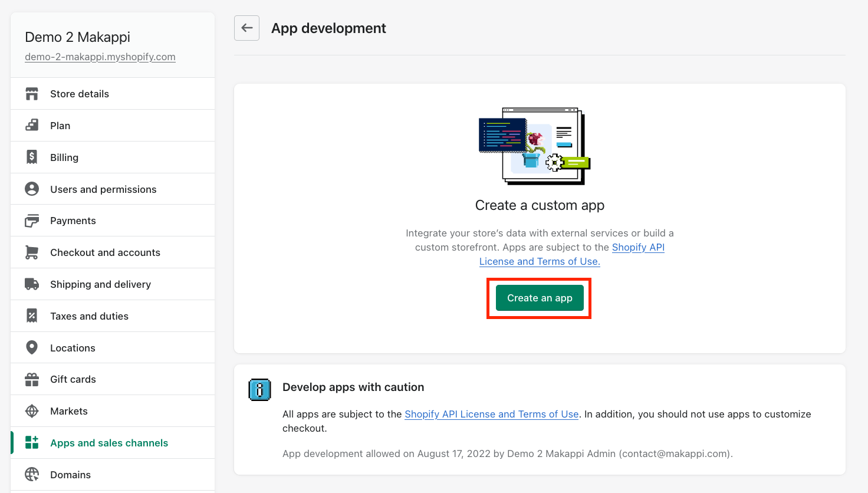The height and width of the screenshot is (493, 868).
Task: Go to Billing settings
Action: click(113, 157)
